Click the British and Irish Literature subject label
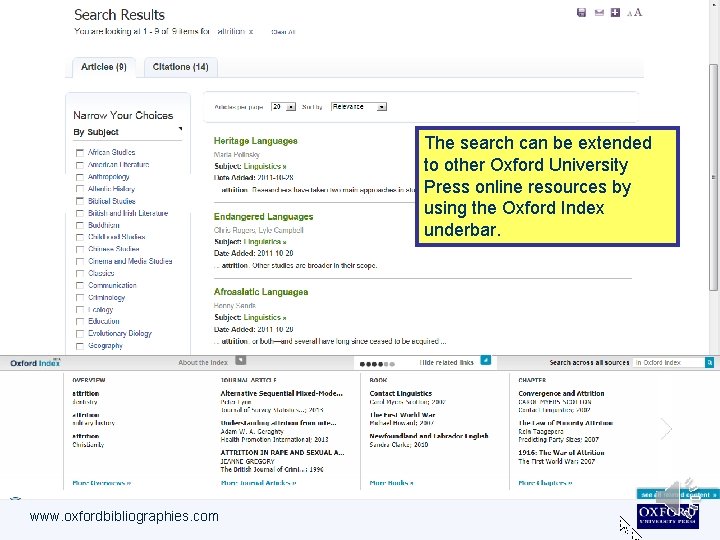This screenshot has width=720, height=540. tap(128, 213)
